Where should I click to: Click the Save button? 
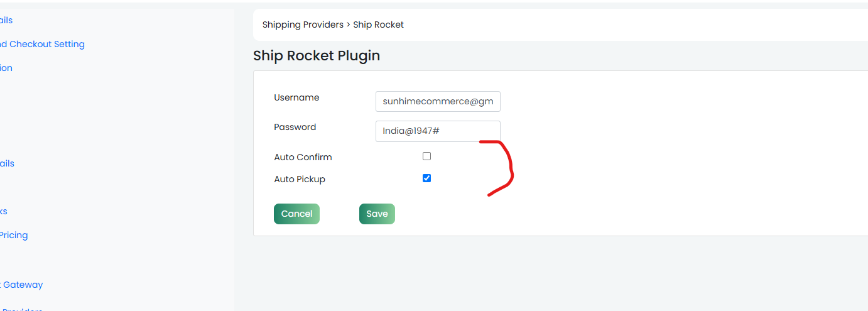click(377, 214)
